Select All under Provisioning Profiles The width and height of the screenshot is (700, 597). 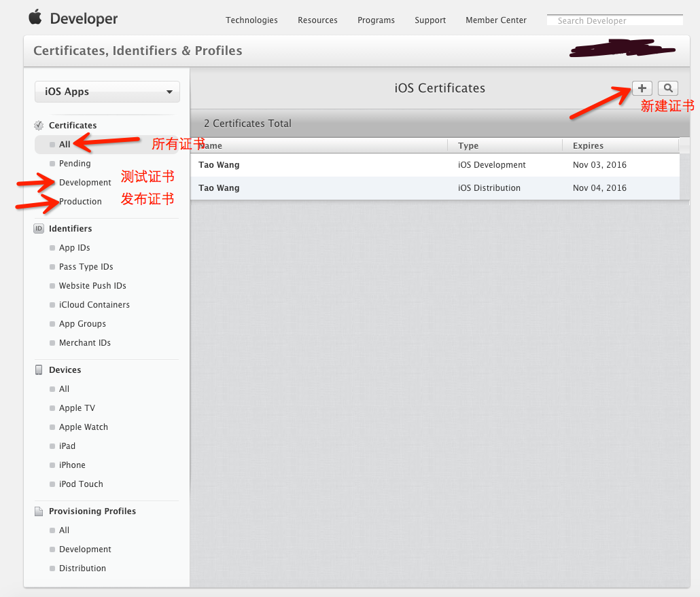65,530
